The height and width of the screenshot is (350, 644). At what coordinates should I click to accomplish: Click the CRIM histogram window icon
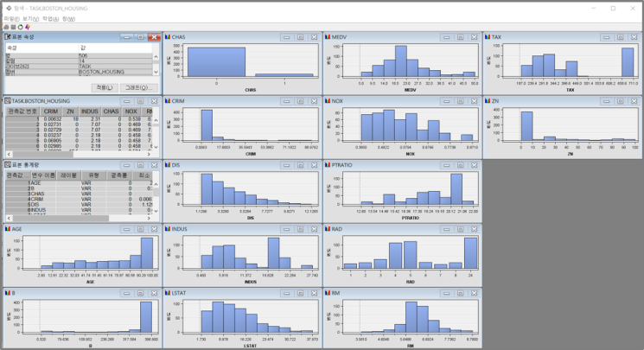168,100
